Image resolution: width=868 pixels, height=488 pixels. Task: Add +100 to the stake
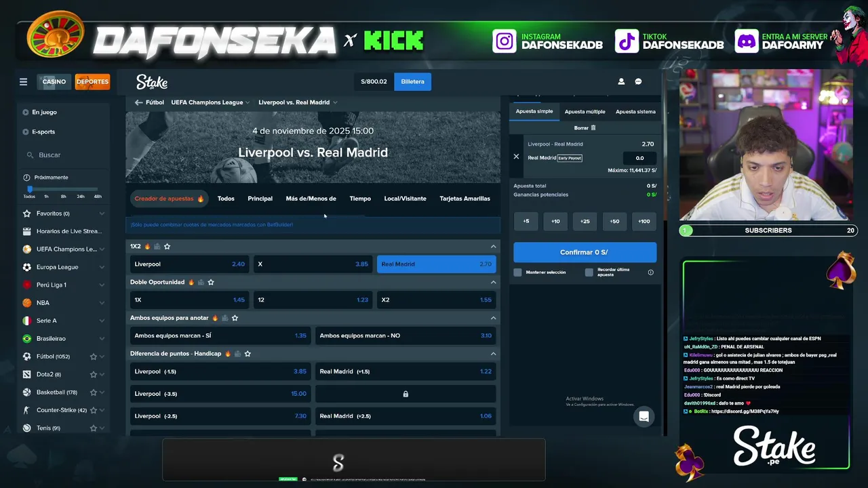[644, 221]
